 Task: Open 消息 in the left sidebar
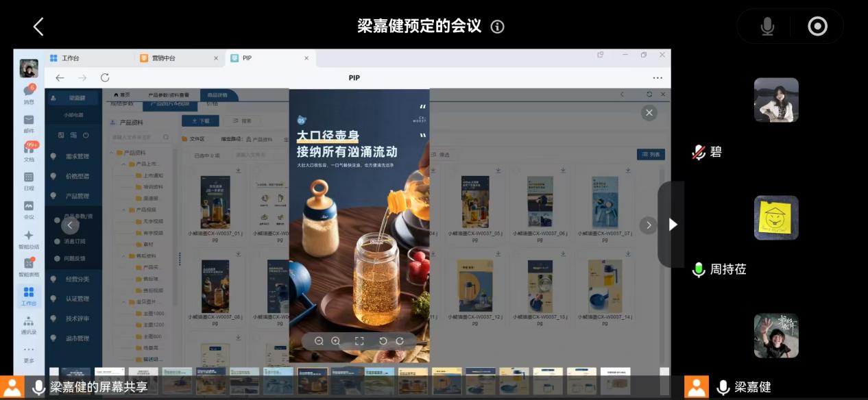(29, 93)
